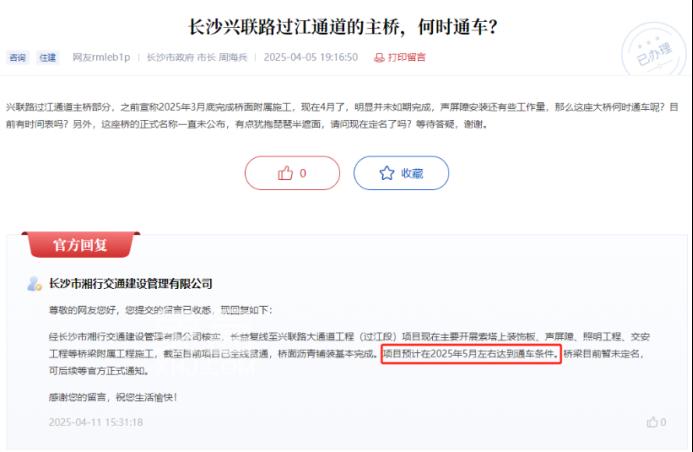Viewport: 693px width, 452px height.
Task: Click the 收藏 label to bookmark
Action: [x=412, y=173]
